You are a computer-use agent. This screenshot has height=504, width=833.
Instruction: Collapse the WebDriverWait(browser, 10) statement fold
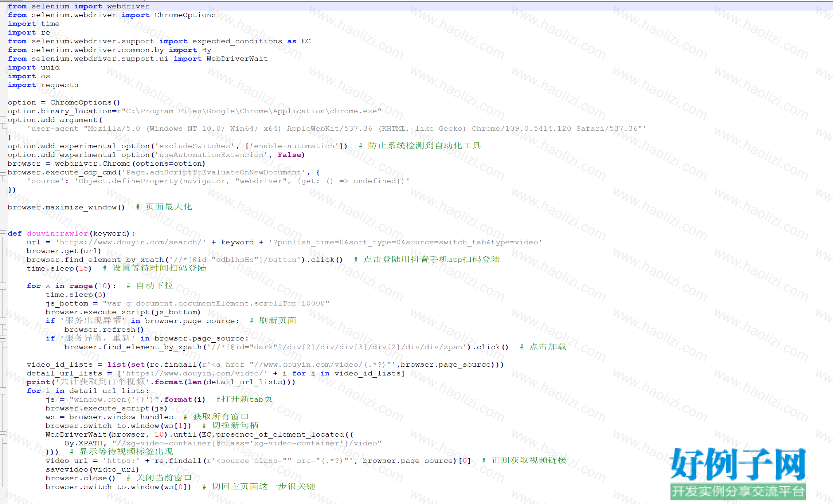point(3,434)
